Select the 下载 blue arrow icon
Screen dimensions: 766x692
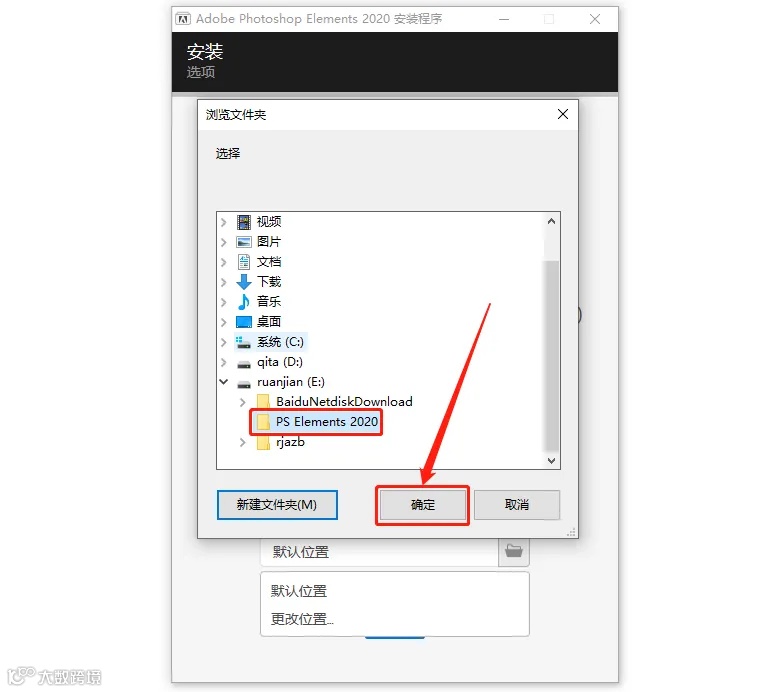(244, 282)
